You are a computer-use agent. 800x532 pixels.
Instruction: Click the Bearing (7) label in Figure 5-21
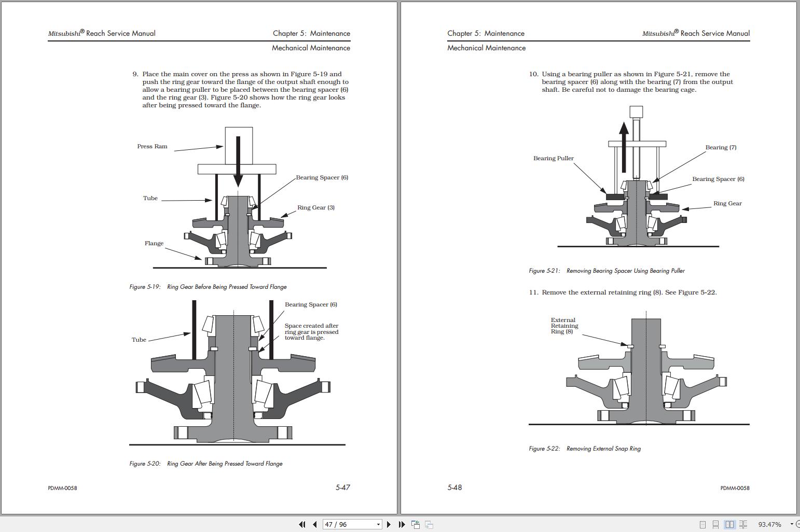[x=721, y=147]
